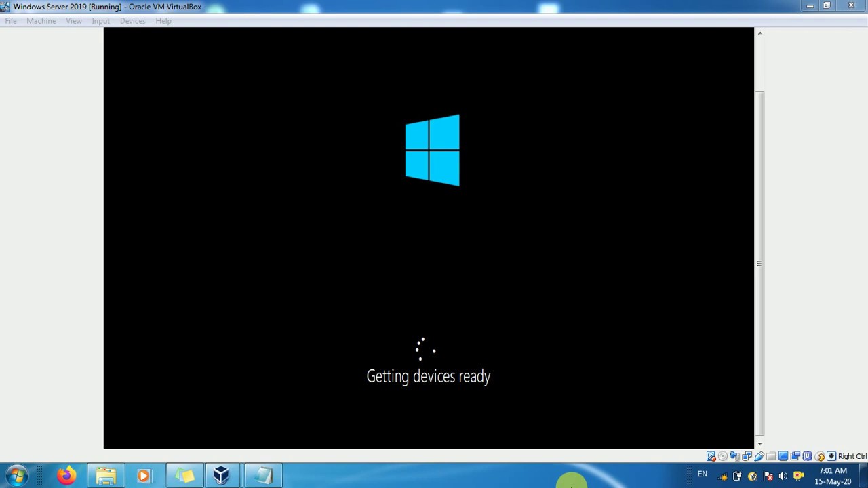Close the VirtualBox window
868x488 pixels.
[x=851, y=6]
